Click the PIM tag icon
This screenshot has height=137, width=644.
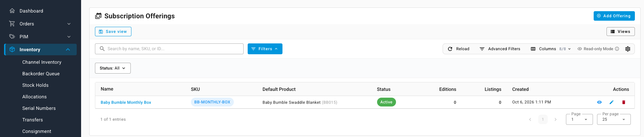click(x=12, y=37)
